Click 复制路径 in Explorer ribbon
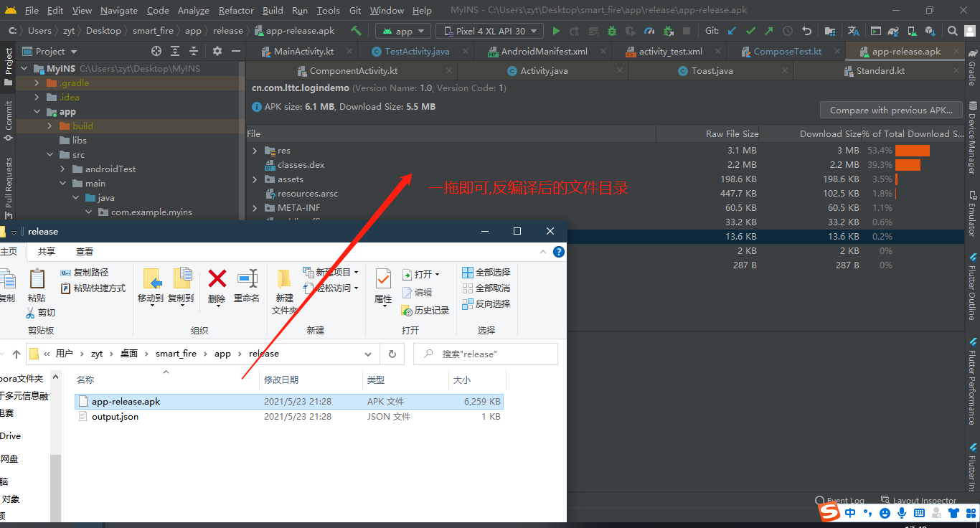 click(85, 273)
